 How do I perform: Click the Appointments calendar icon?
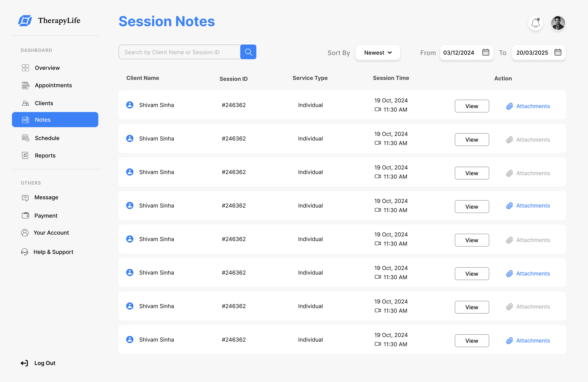25,85
